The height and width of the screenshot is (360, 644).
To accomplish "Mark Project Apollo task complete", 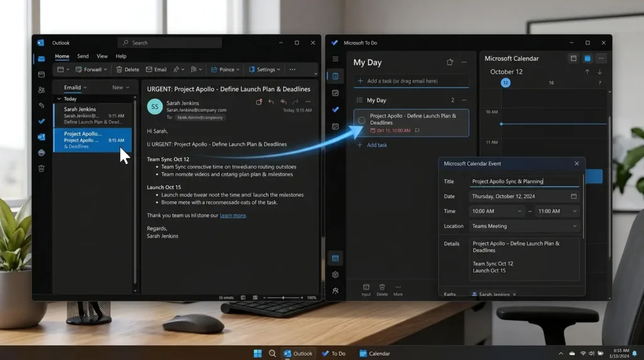I will coord(362,120).
